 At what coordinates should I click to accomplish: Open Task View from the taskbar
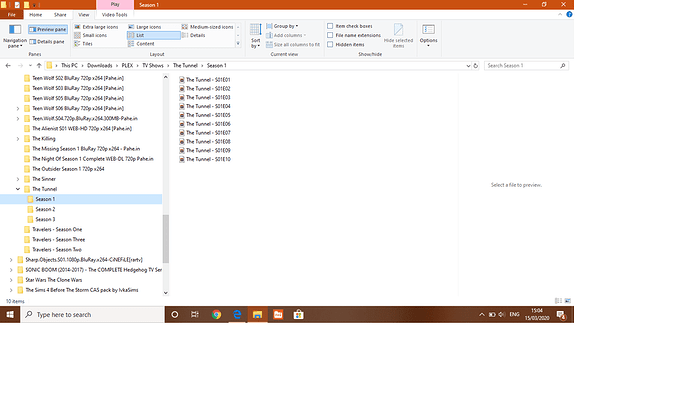(195, 315)
